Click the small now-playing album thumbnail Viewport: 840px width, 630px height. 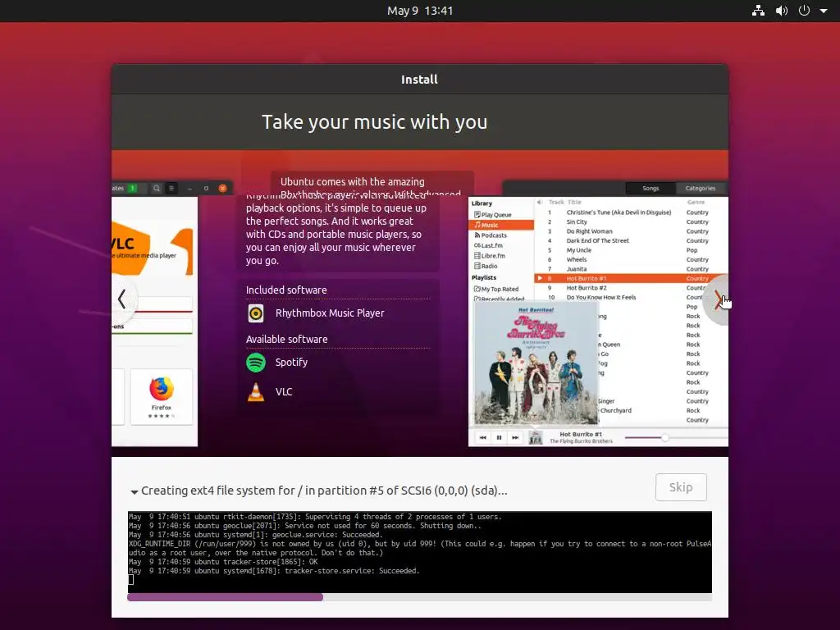536,438
